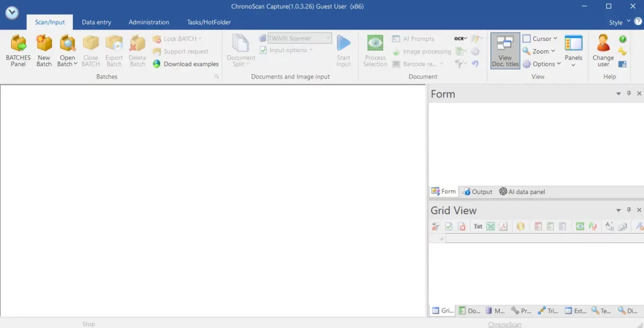Click the Txt export icon in Grid View

click(478, 226)
